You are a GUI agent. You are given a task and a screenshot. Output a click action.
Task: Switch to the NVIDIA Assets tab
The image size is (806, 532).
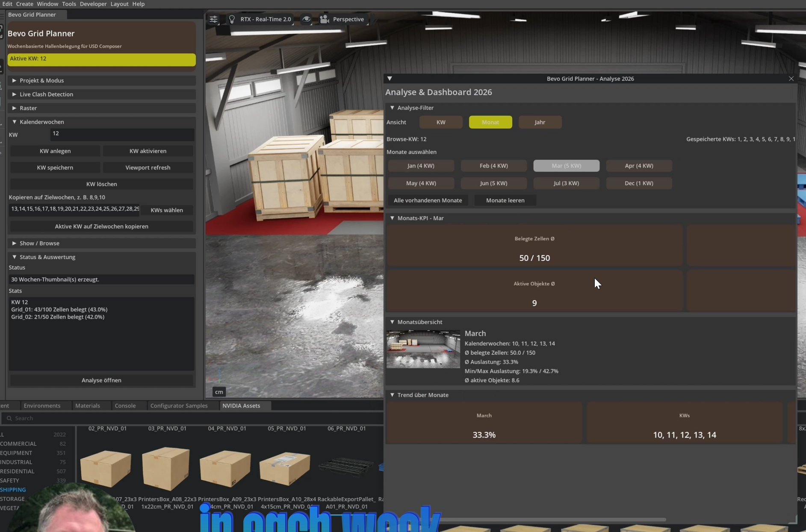pos(241,406)
